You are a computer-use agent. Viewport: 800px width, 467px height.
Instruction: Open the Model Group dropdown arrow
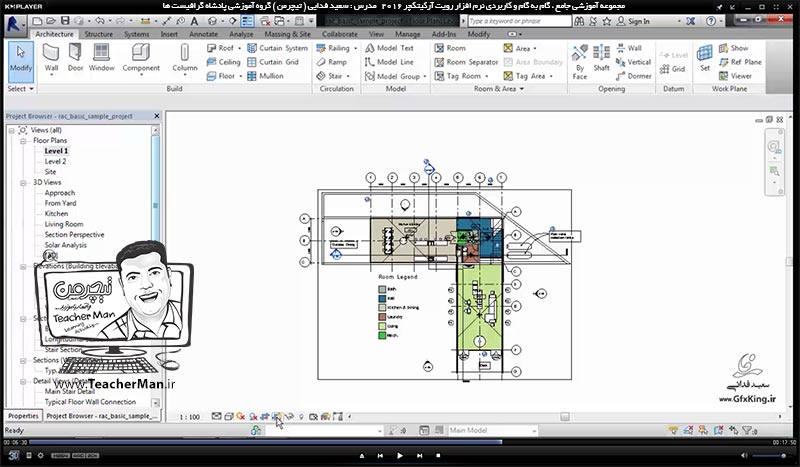pos(424,77)
